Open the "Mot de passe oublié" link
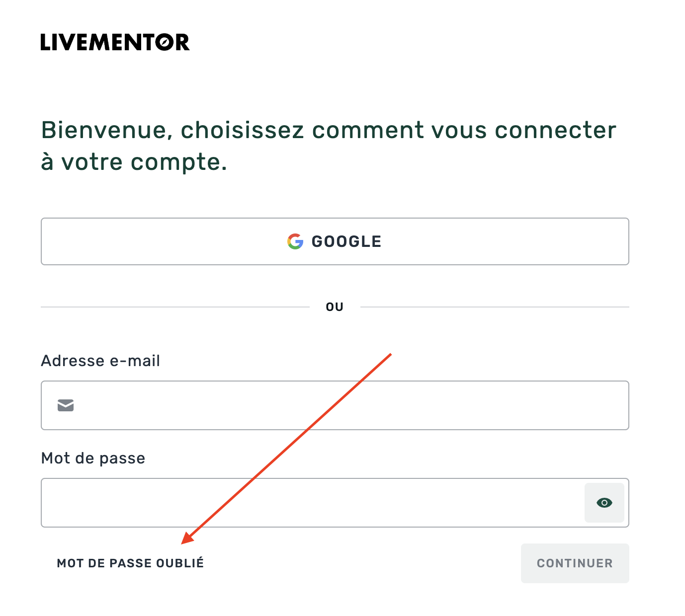 click(x=130, y=563)
